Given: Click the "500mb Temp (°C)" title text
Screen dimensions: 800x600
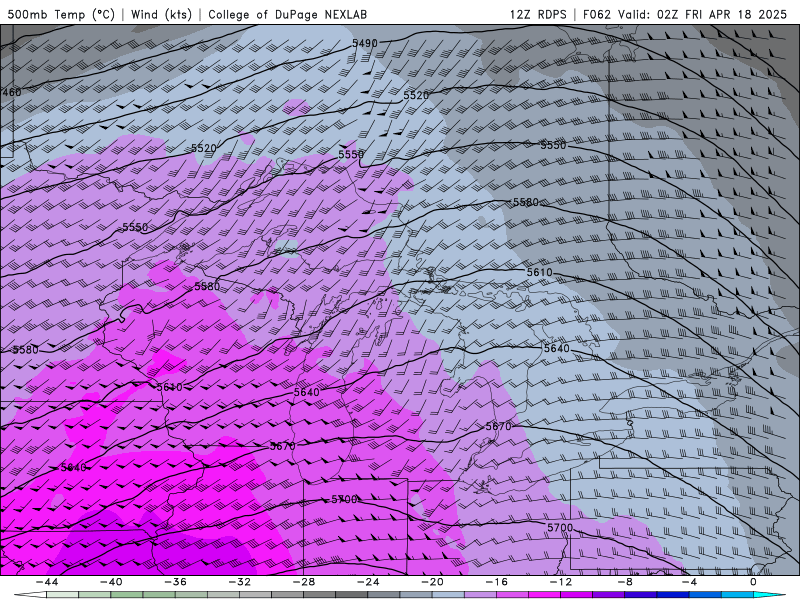Looking at the screenshot, I should (x=61, y=14).
